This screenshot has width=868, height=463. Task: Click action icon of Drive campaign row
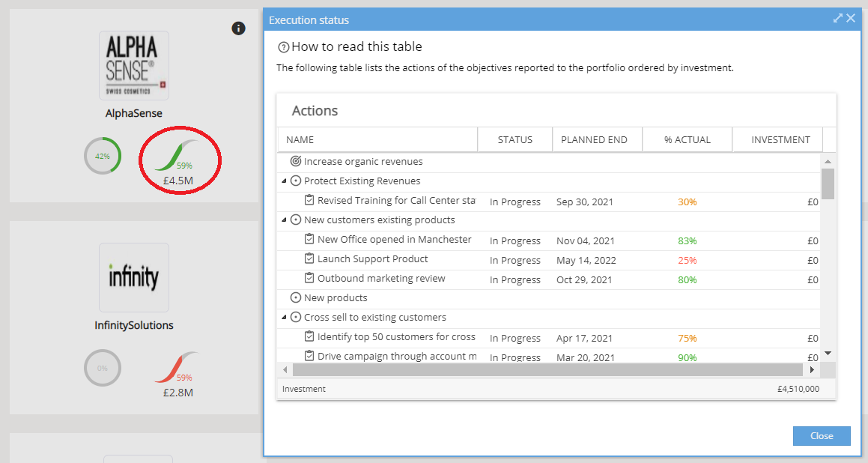click(x=309, y=356)
